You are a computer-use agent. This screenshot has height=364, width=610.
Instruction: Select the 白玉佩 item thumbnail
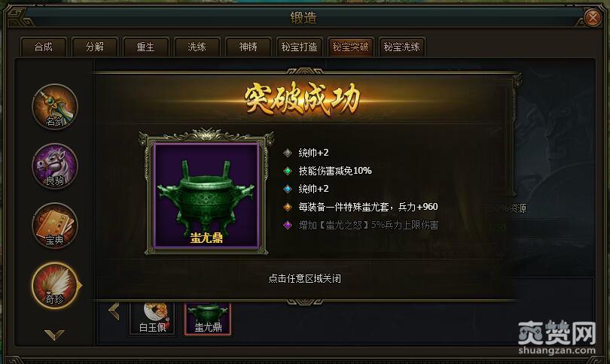tap(152, 319)
